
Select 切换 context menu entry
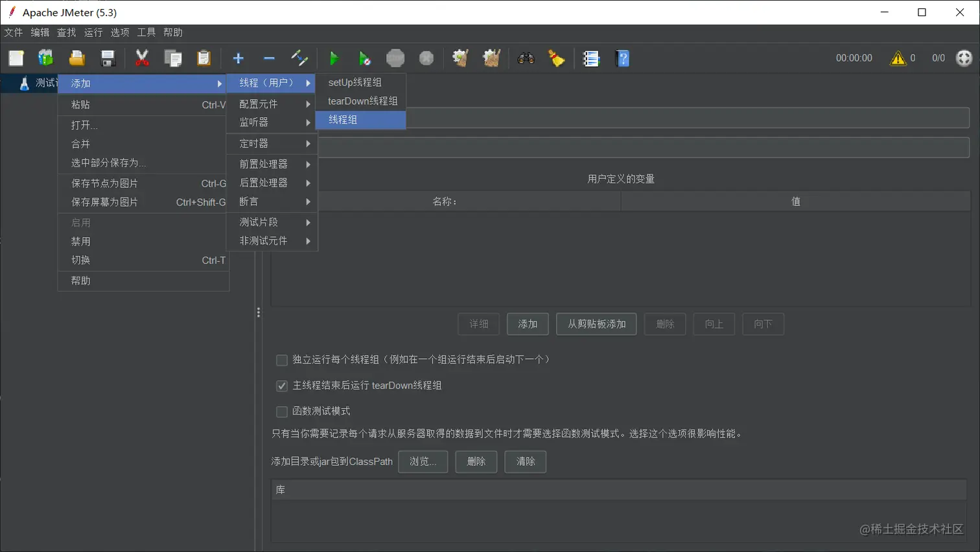click(143, 260)
